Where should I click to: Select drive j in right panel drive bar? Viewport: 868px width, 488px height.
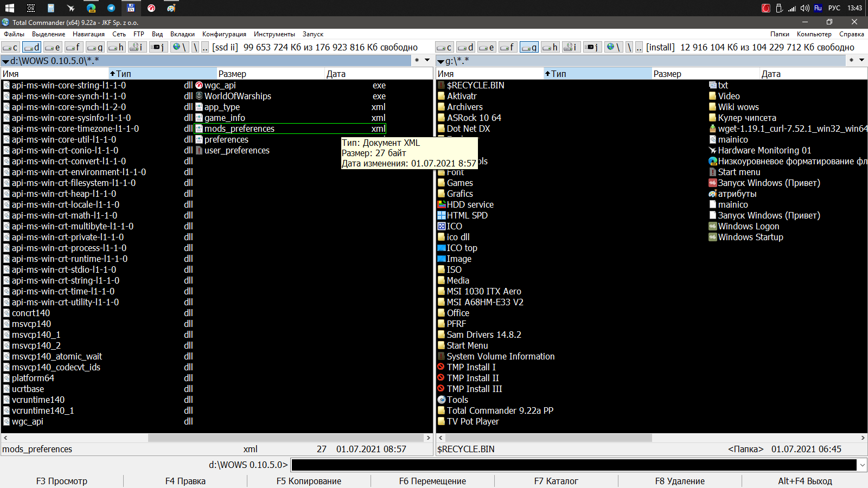[x=592, y=47]
